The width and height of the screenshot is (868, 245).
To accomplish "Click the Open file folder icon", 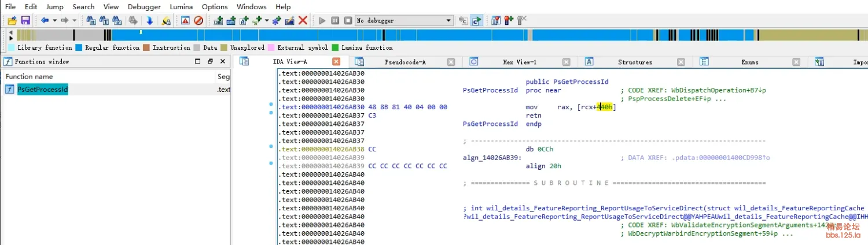I will (12, 21).
